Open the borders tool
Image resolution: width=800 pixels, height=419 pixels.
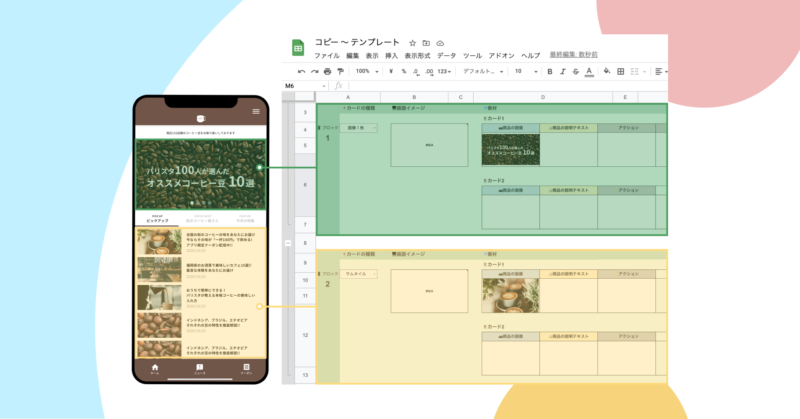click(620, 71)
